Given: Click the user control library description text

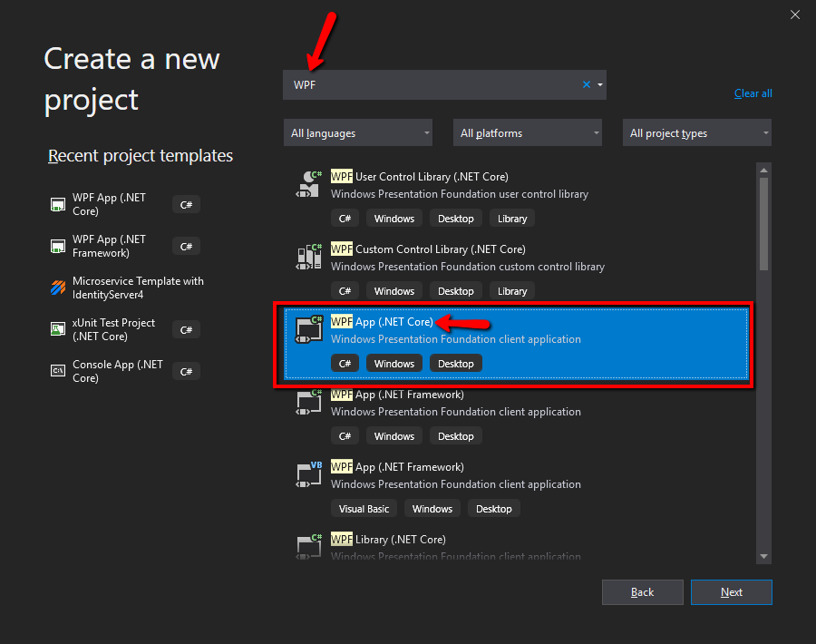Looking at the screenshot, I should 460,194.
